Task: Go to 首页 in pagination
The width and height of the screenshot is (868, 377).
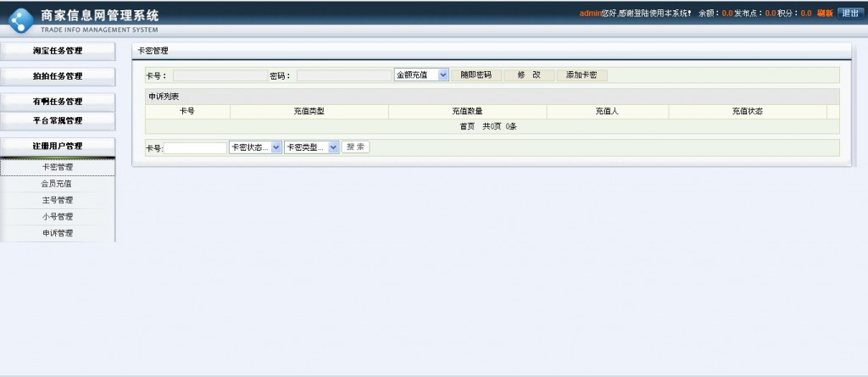Action: (467, 127)
